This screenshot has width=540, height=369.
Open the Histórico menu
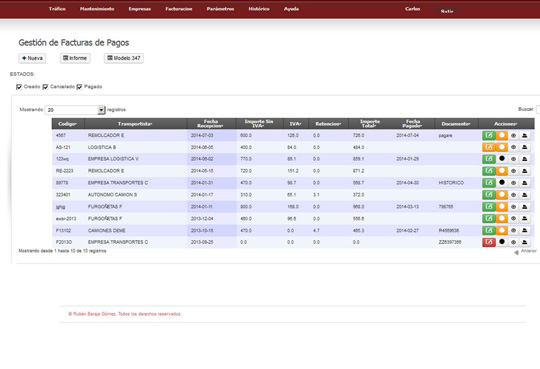tap(259, 9)
